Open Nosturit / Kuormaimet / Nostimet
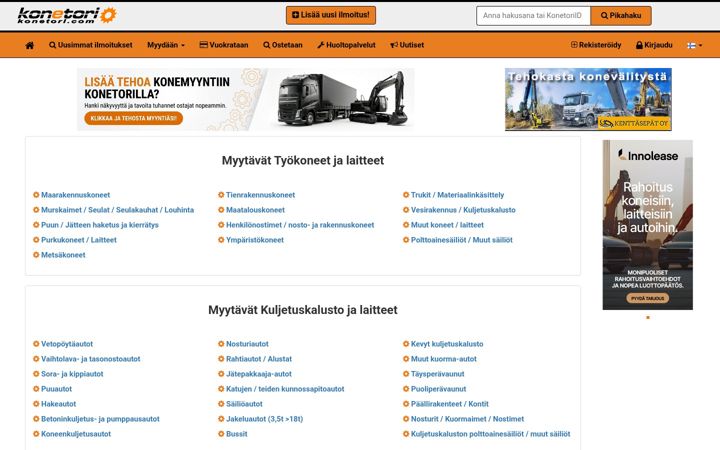The image size is (720, 450). (467, 419)
